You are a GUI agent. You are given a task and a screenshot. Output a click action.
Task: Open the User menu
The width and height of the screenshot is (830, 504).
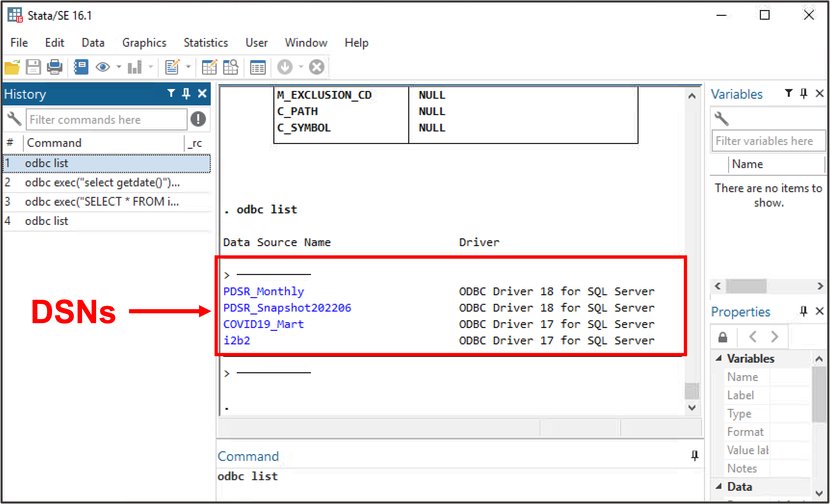256,42
